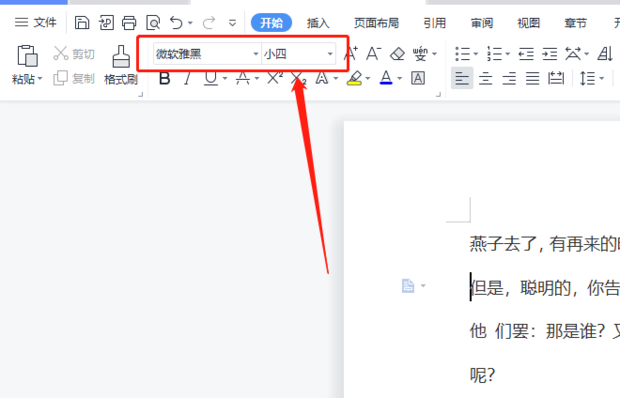Click the distributed alignment icon
This screenshot has height=398, width=620.
pos(556,78)
